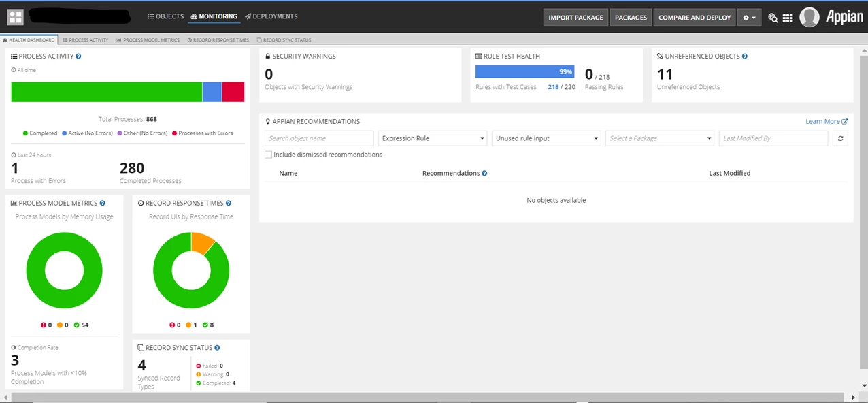
Task: Select the Health Dashboard tab
Action: [29, 40]
